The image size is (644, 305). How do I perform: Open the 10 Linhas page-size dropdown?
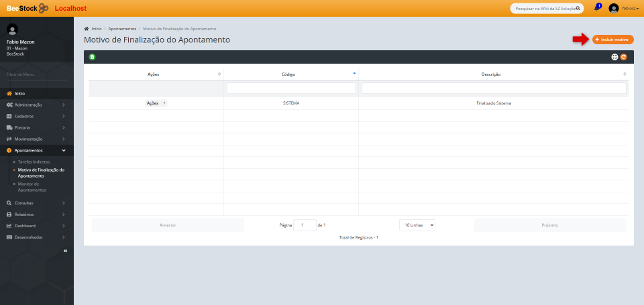tap(417, 225)
